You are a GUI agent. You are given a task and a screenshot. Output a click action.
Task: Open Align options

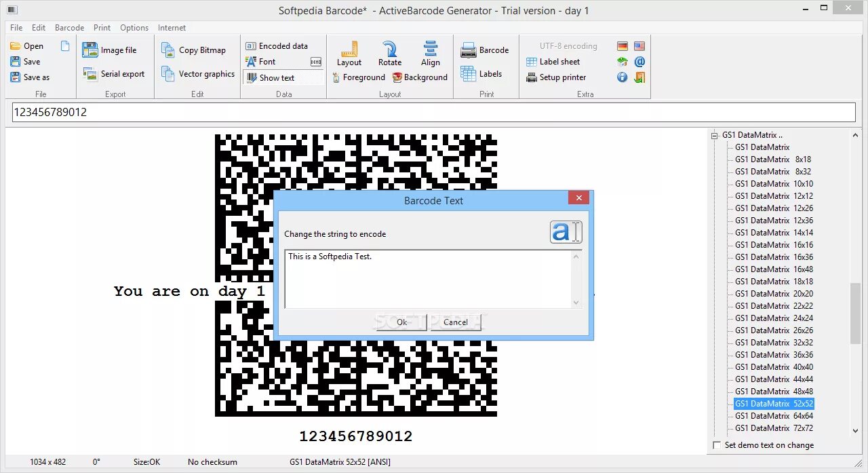click(431, 54)
